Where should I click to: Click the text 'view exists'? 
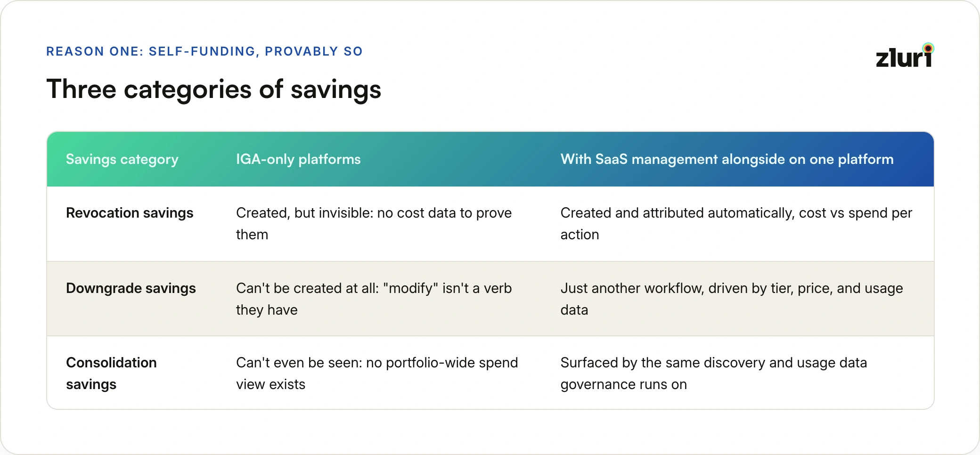tap(271, 384)
